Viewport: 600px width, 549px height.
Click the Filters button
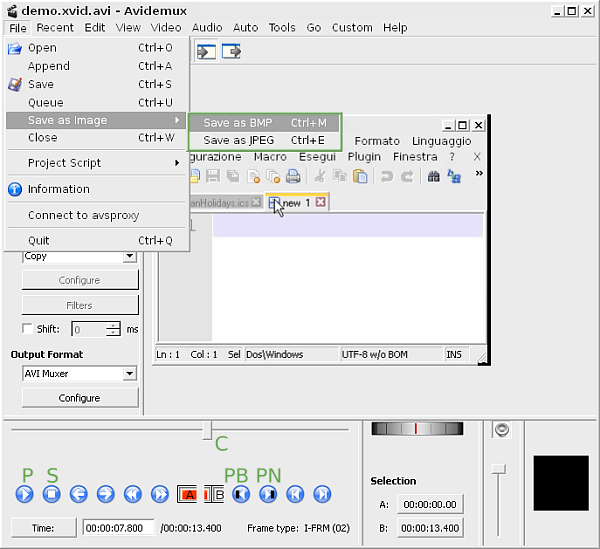(x=79, y=305)
